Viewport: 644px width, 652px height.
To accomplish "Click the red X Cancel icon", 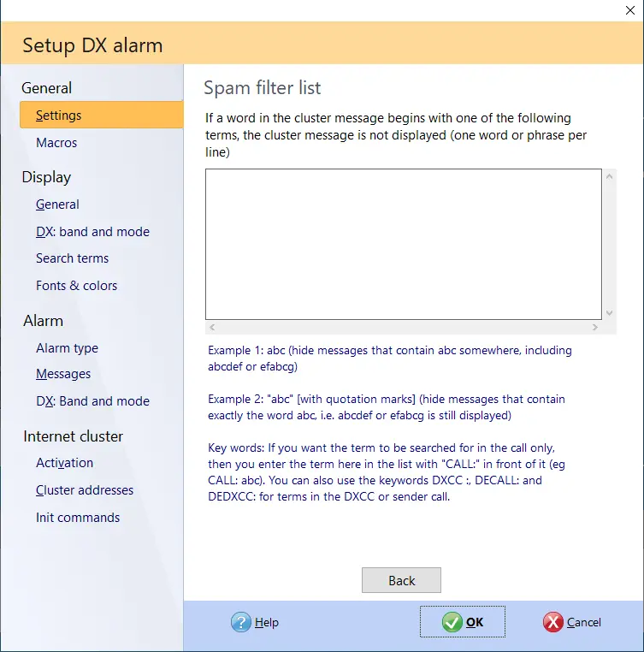I will 553,622.
